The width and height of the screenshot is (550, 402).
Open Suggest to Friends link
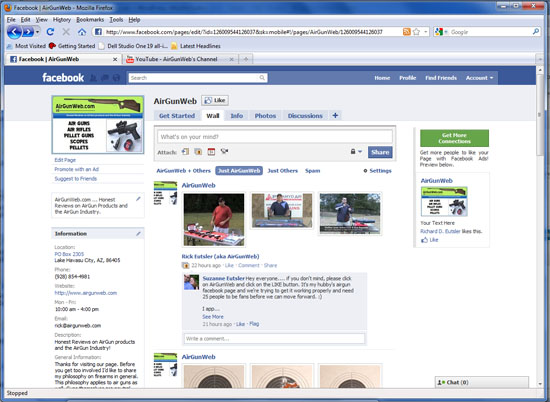click(x=75, y=179)
